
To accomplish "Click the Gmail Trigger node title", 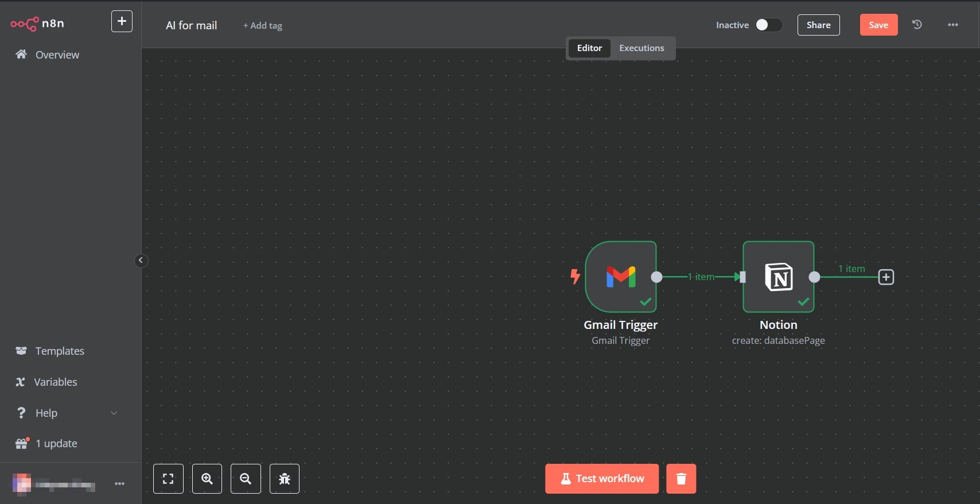I will click(621, 325).
